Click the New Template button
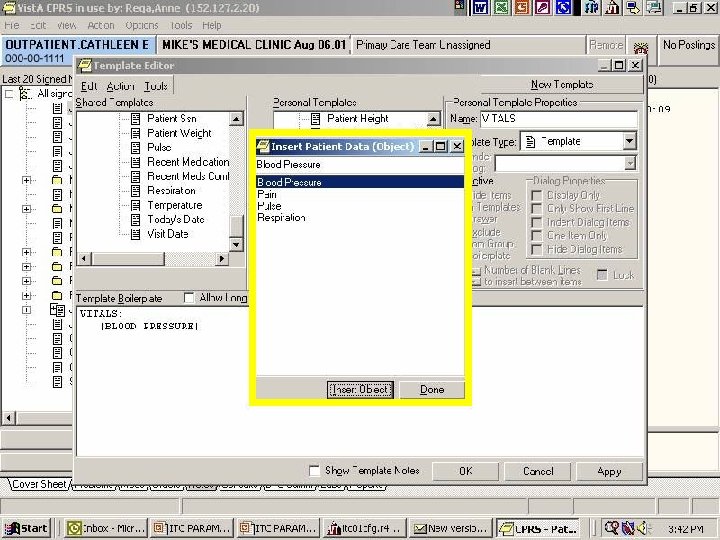 tap(562, 84)
